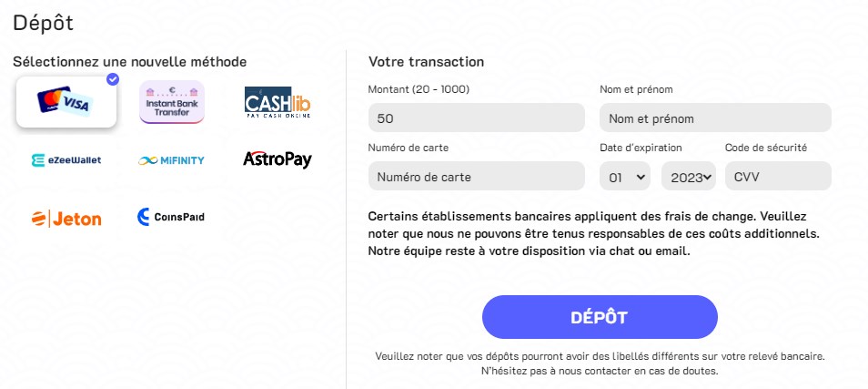Select the Visa/Mastercard payment method
The image size is (868, 389).
66,103
